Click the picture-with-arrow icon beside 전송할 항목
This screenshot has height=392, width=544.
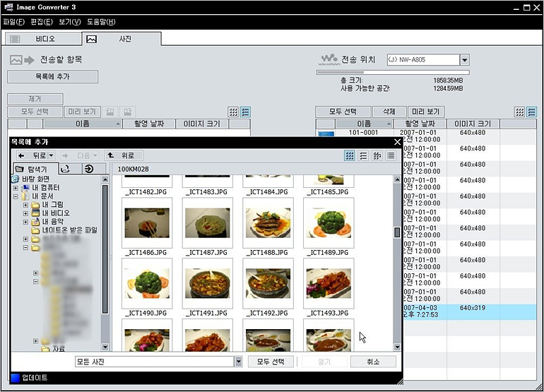coord(22,60)
